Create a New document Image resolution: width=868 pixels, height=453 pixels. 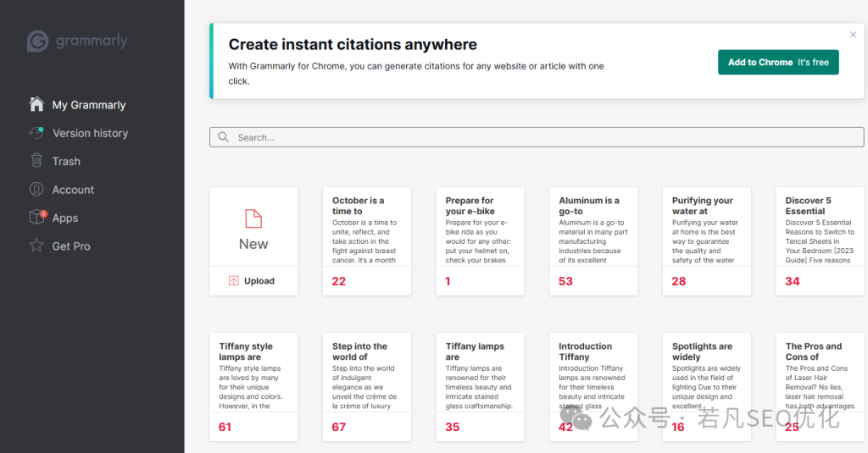pos(253,227)
